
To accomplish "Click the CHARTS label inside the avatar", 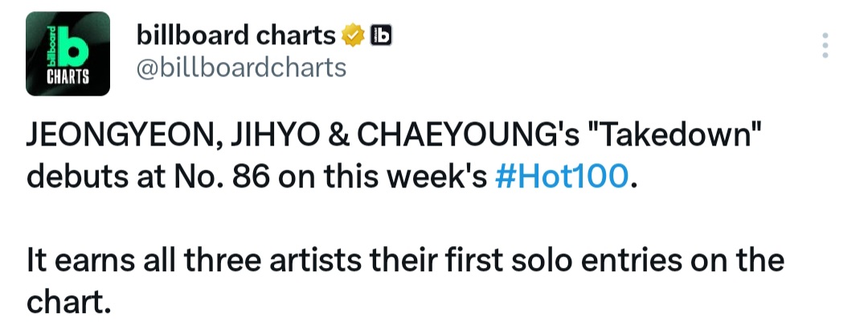I will tap(68, 77).
